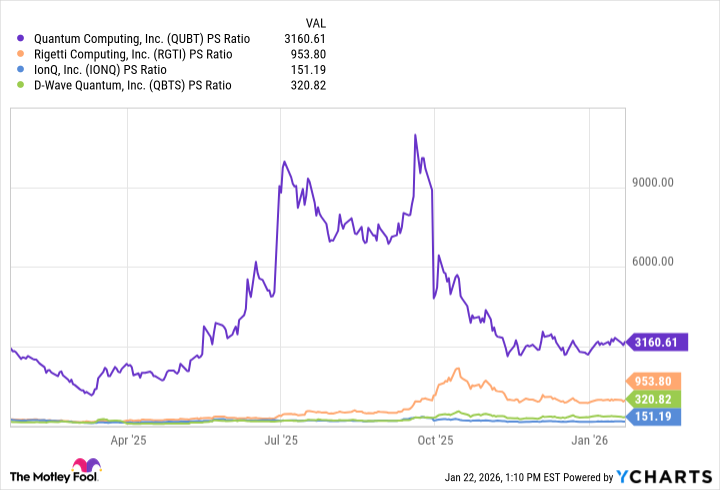Click the Apr '25 x-axis label
This screenshot has width=720, height=490.
(x=128, y=440)
